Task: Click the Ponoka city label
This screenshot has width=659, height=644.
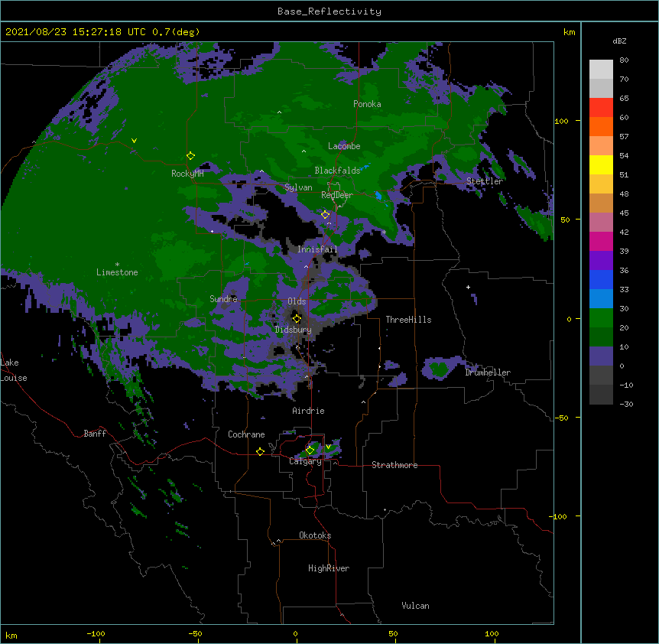Action: [x=367, y=104]
